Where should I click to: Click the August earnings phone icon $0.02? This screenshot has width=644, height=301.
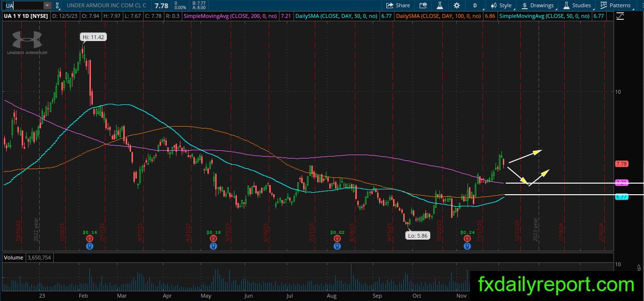click(337, 239)
